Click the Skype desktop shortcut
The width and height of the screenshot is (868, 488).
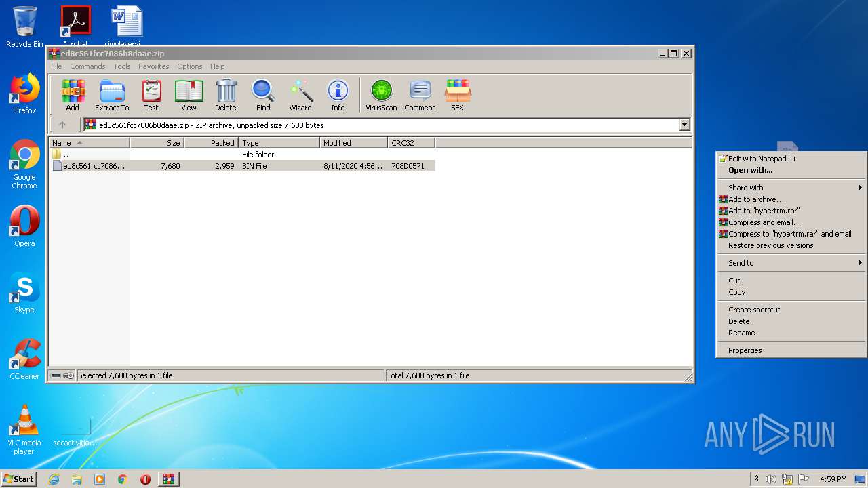24,293
